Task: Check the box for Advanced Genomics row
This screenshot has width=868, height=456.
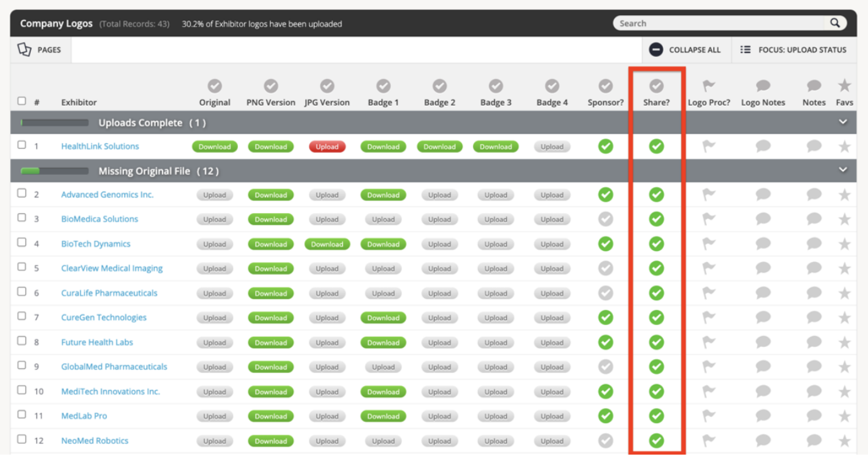Action: point(22,193)
